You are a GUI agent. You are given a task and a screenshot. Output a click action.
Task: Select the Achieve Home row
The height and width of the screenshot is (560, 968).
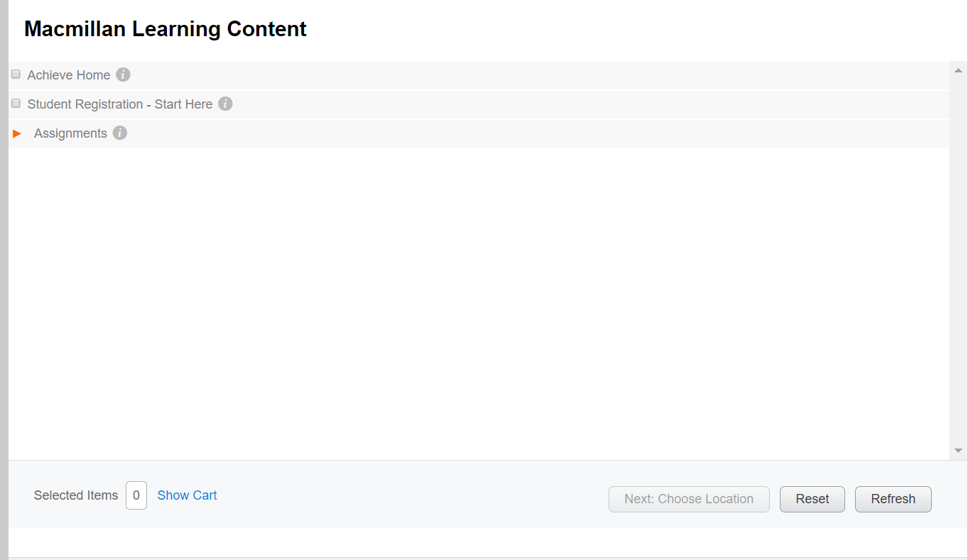tap(68, 75)
